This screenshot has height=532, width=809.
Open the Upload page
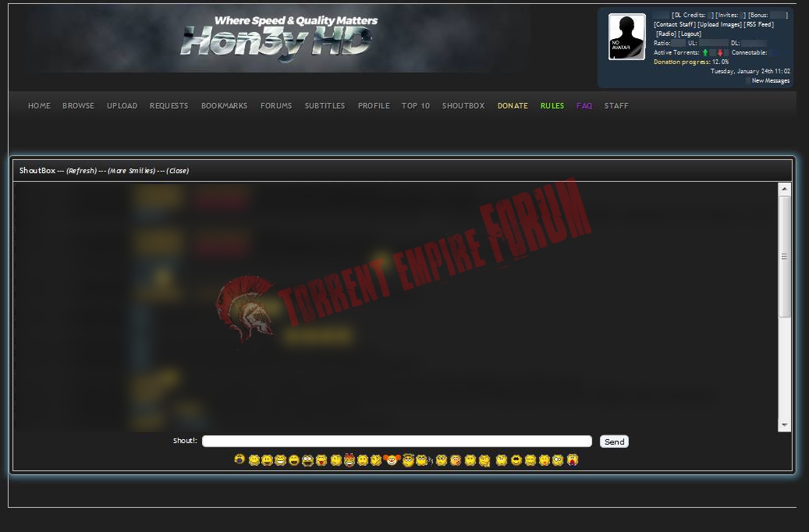pyautogui.click(x=122, y=106)
